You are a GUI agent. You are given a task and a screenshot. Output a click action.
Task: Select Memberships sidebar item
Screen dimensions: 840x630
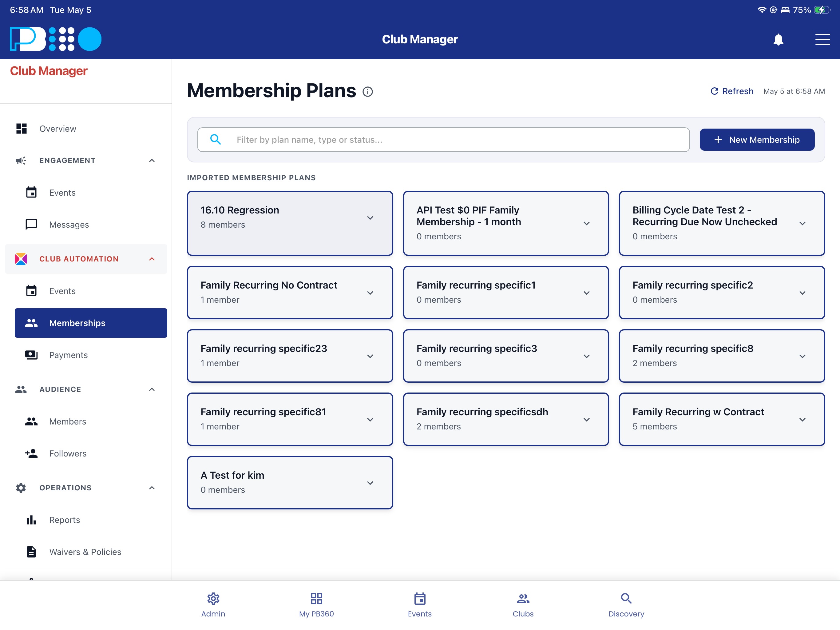point(91,323)
